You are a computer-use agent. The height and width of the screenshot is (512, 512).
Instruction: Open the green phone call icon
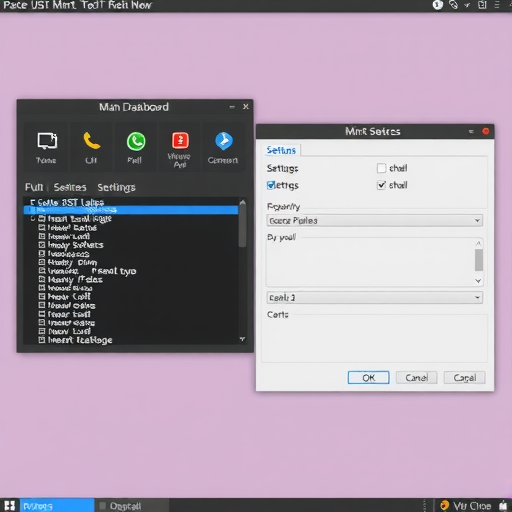(x=136, y=141)
